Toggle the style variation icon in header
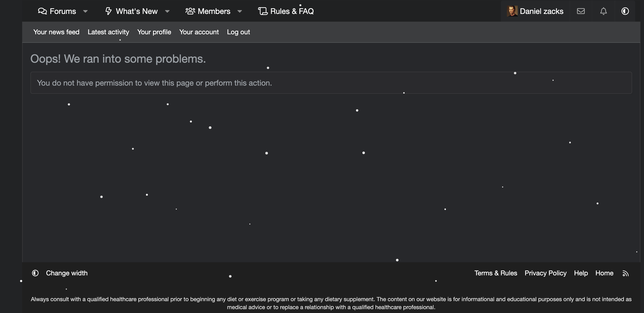Image resolution: width=644 pixels, height=313 pixels. 625,11
